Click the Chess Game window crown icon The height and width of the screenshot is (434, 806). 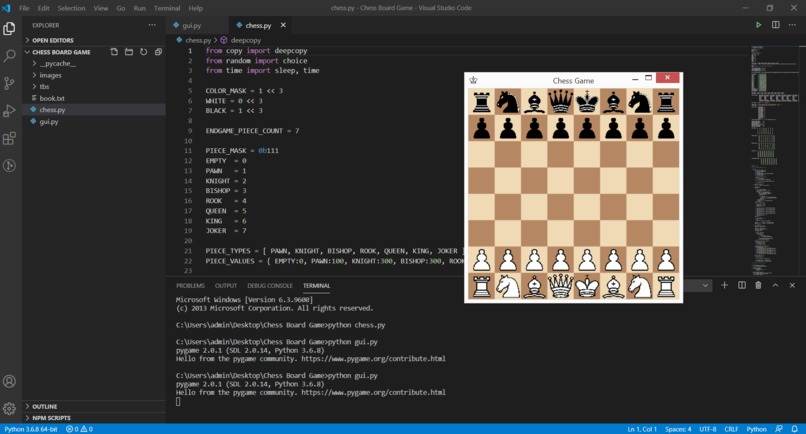[473, 80]
